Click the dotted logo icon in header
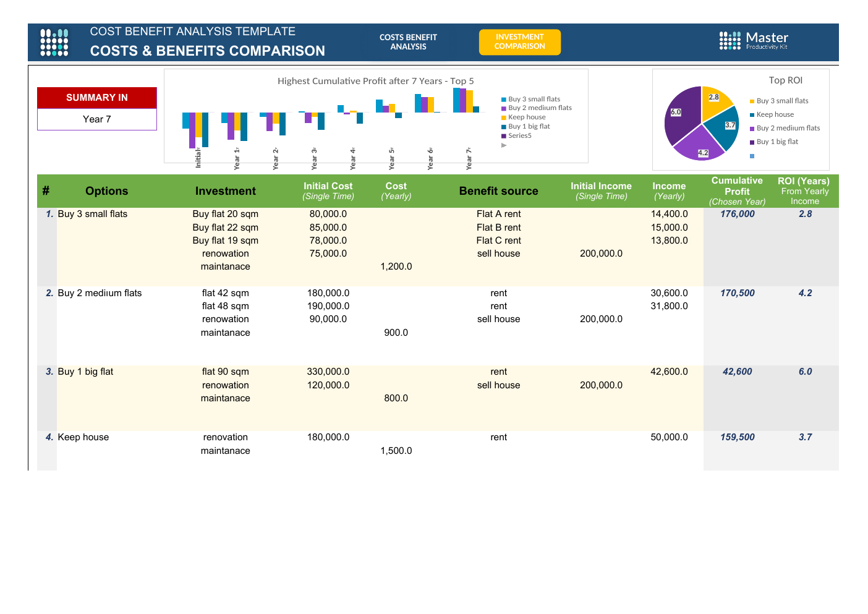This screenshot has width=868, height=614. [x=54, y=42]
